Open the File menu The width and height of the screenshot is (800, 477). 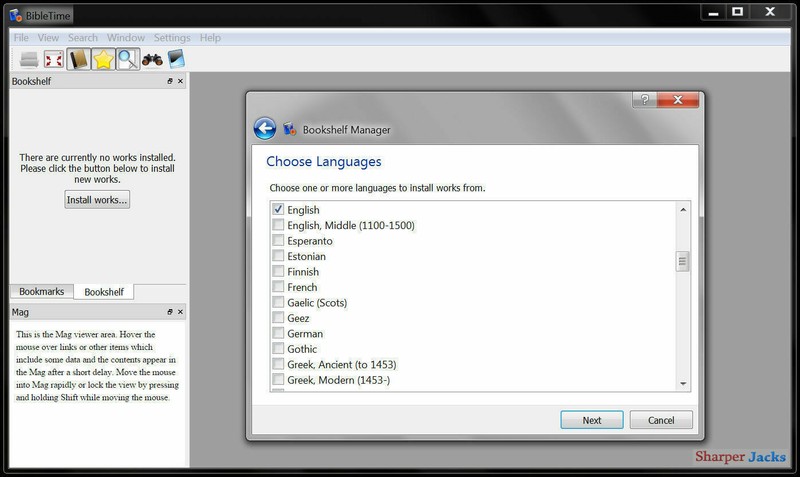click(21, 38)
